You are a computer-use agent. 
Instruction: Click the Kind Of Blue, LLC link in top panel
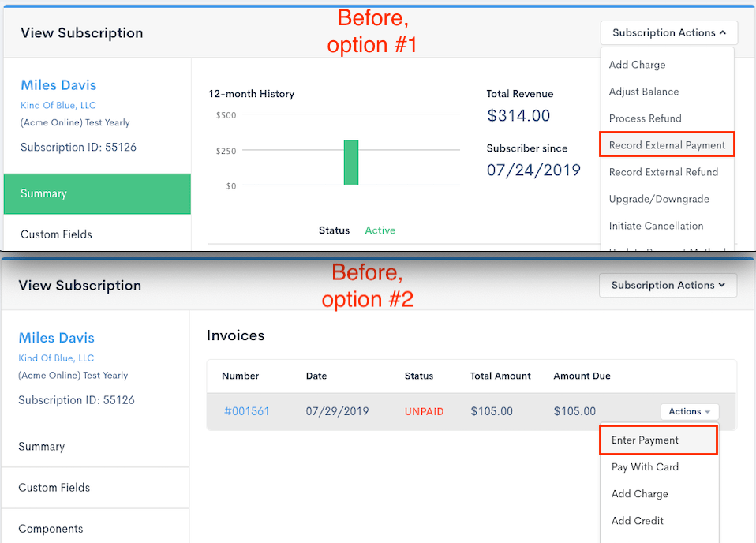pos(58,105)
